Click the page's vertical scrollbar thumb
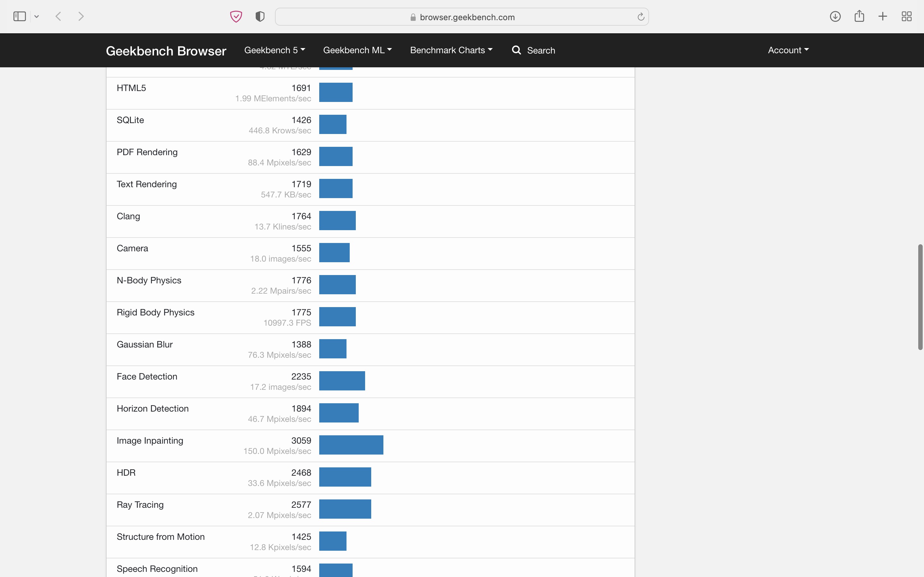Viewport: 924px width, 577px height. tap(920, 297)
